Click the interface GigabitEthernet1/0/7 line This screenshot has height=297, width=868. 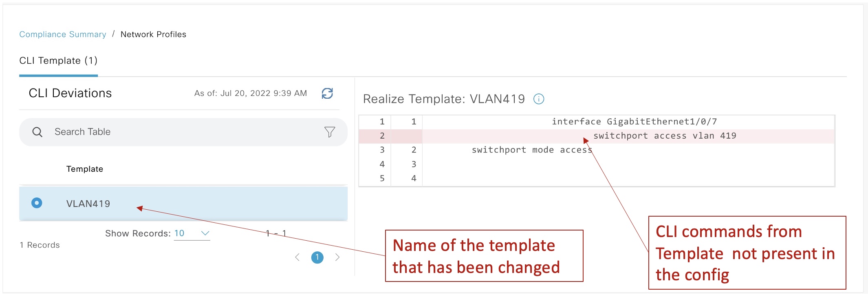[634, 122]
